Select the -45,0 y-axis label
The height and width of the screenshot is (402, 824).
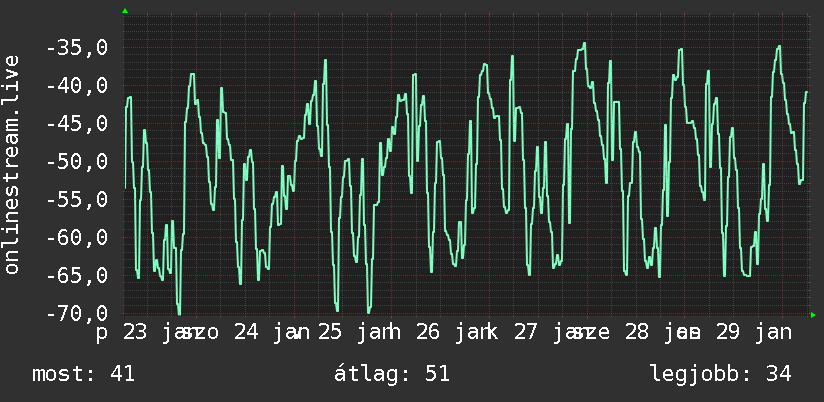point(77,124)
